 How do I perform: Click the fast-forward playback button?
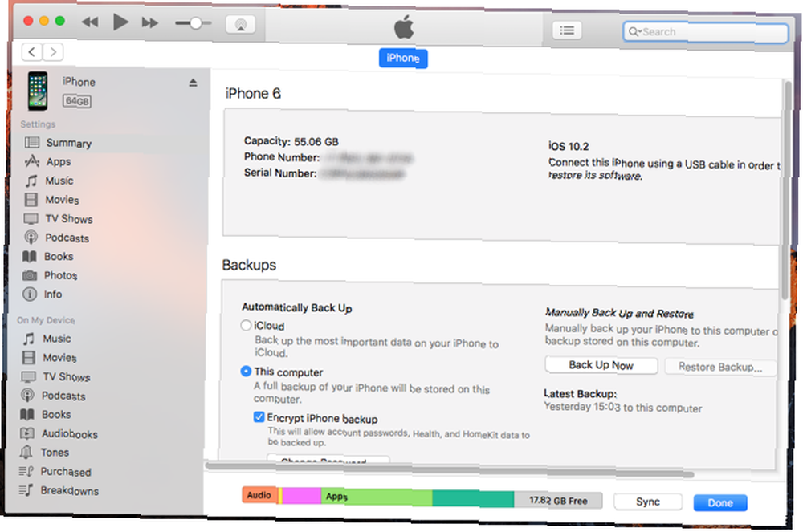pos(150,22)
